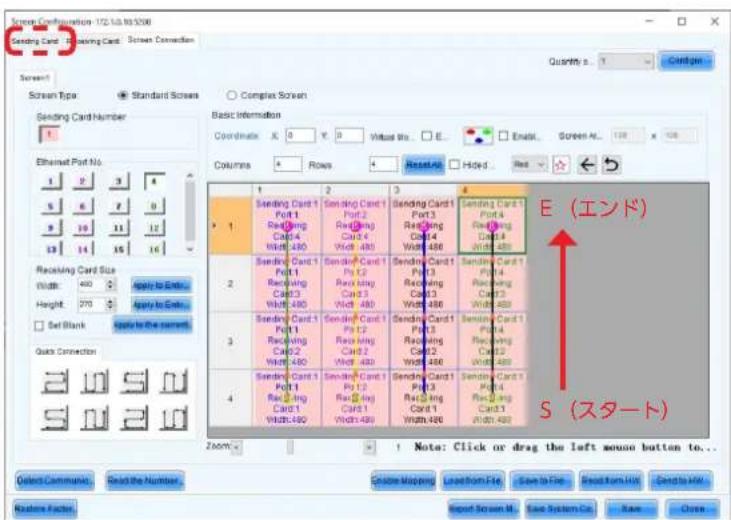Image resolution: width=731 pixels, height=520 pixels.
Task: Click the left arrow back icon
Action: click(x=587, y=165)
